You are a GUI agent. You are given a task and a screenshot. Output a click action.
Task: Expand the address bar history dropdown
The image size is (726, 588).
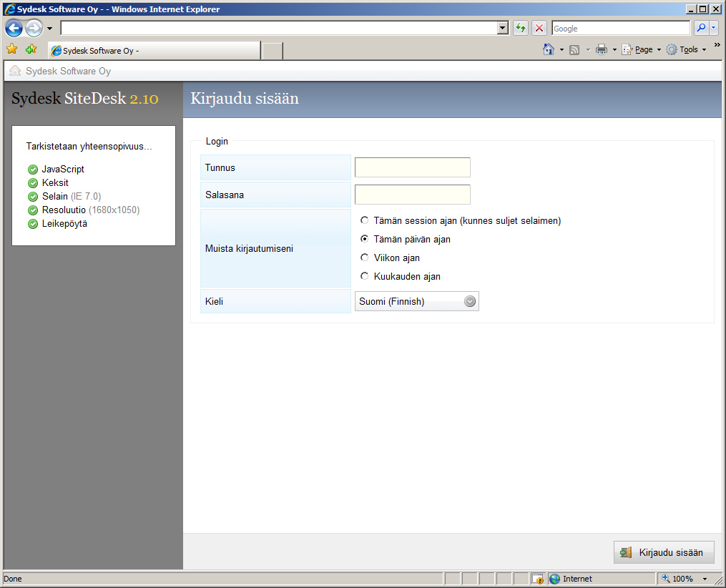coord(503,28)
